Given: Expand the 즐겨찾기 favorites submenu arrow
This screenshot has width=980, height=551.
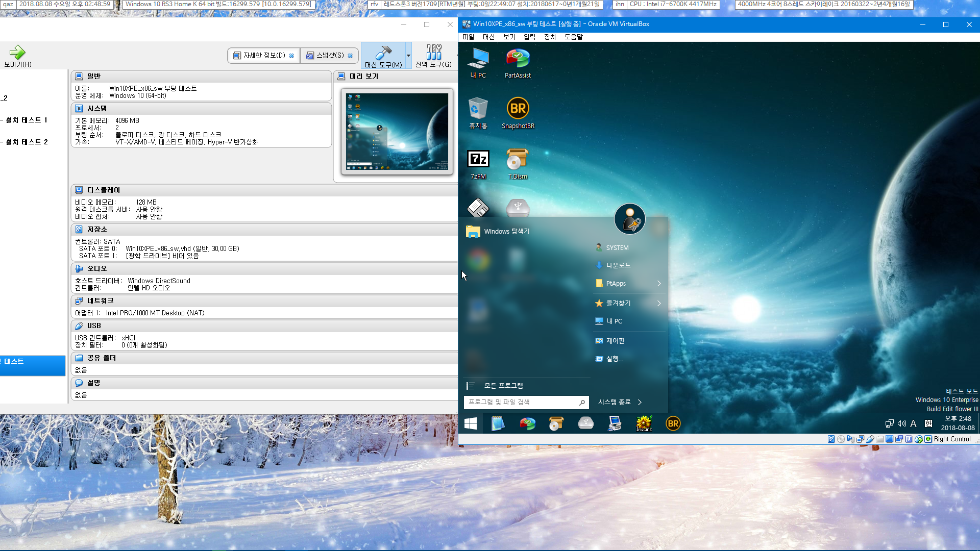Looking at the screenshot, I should click(659, 303).
